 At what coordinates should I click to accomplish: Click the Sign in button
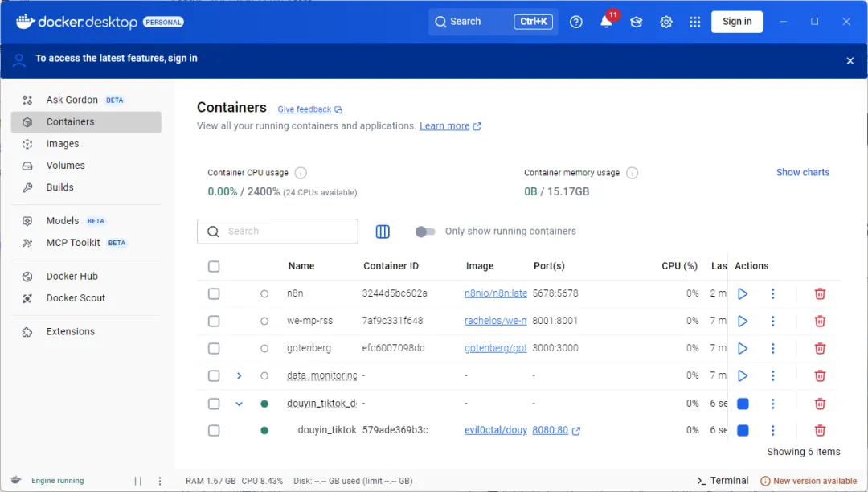(737, 22)
